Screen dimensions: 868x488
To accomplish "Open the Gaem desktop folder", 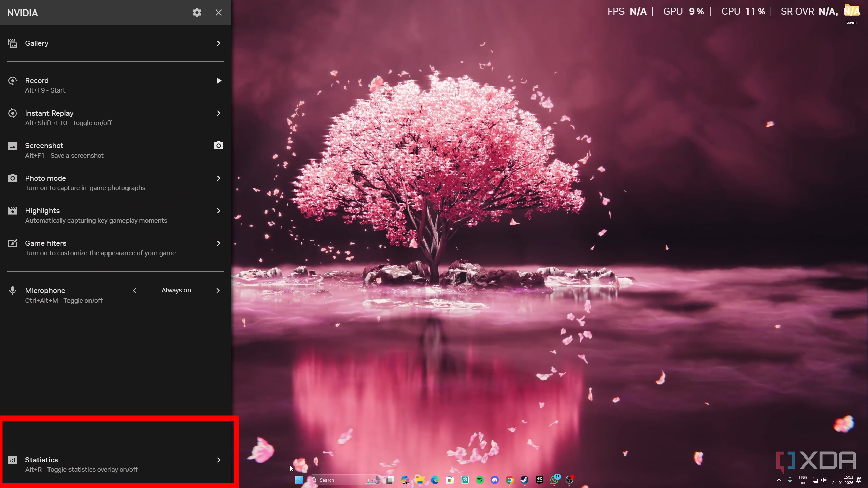I will click(851, 14).
